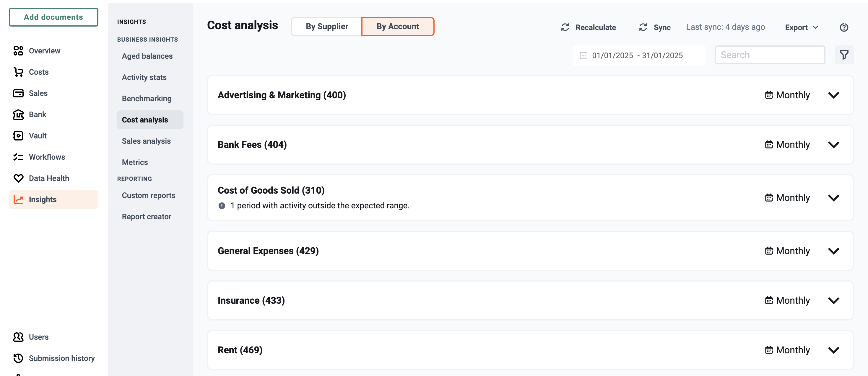Click the Overview grid icon
Viewport: 868px width, 376px height.
coord(18,51)
